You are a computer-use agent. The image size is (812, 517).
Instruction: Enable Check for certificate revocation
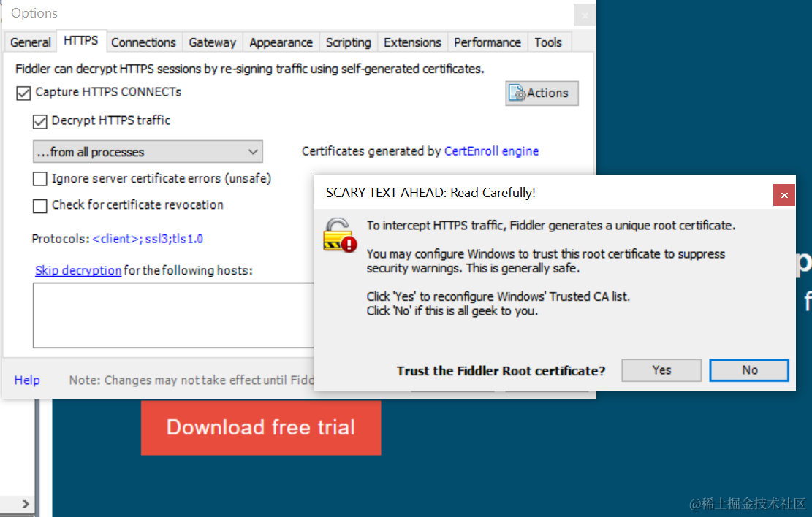coord(40,206)
